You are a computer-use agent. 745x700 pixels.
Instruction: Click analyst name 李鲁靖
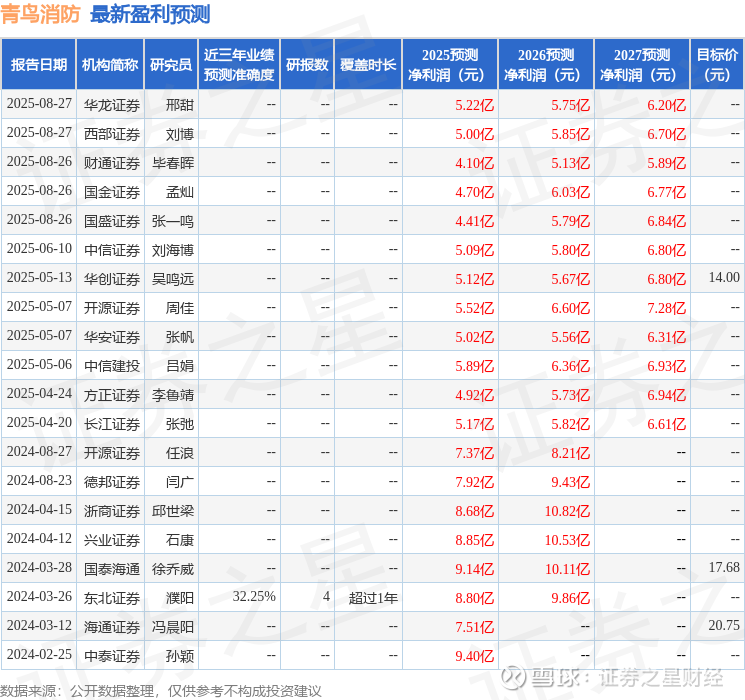point(173,395)
